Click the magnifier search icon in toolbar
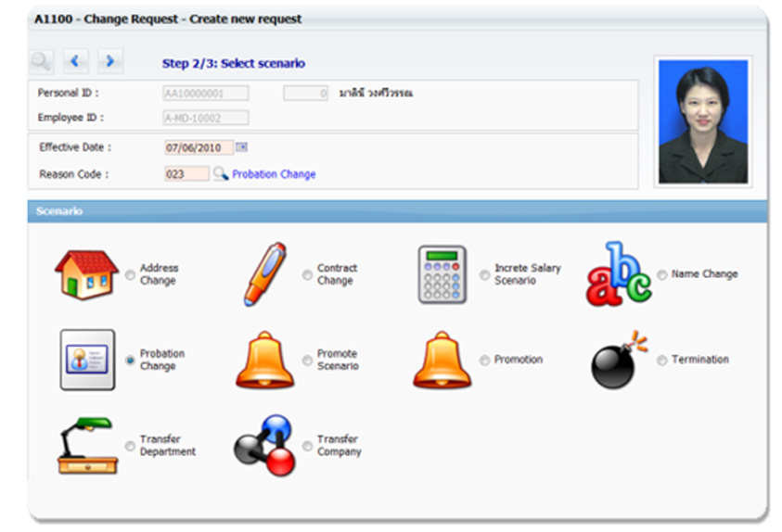Viewport: 782px width, 532px height. coord(42,62)
